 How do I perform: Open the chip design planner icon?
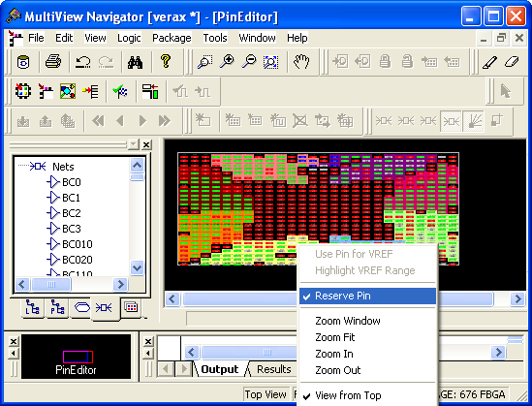click(x=23, y=91)
